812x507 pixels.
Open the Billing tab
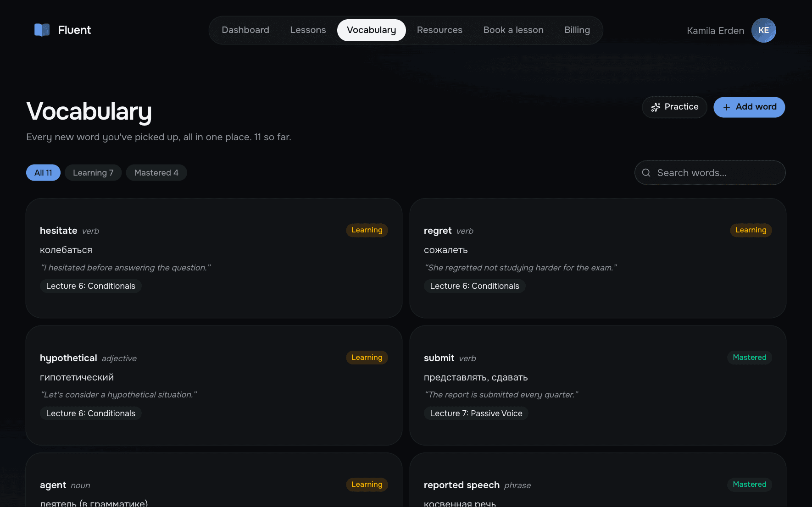577,30
